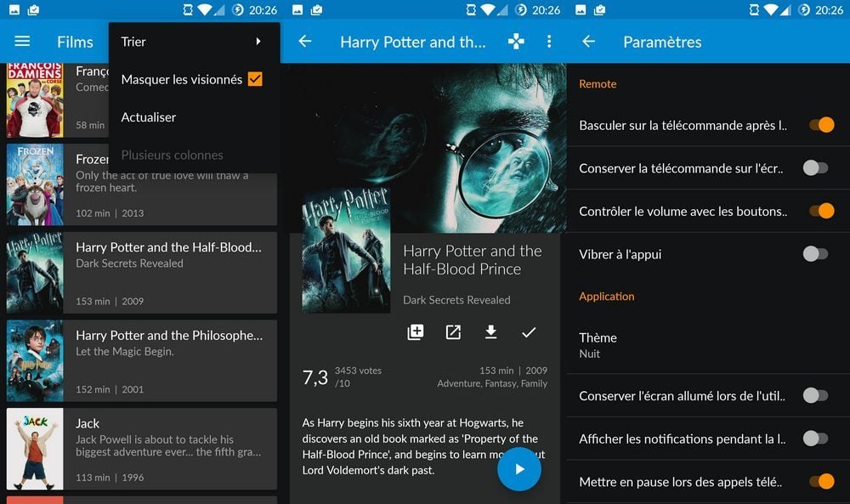Image resolution: width=850 pixels, height=504 pixels.
Task: Open movie in external link icon
Action: [453, 331]
